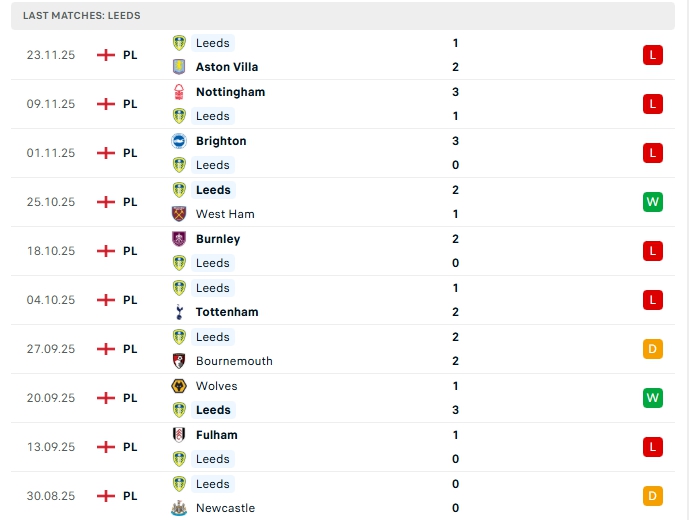Image resolution: width=689 pixels, height=520 pixels.
Task: Click the PL league label on the 20.09.25 row
Action: 130,398
